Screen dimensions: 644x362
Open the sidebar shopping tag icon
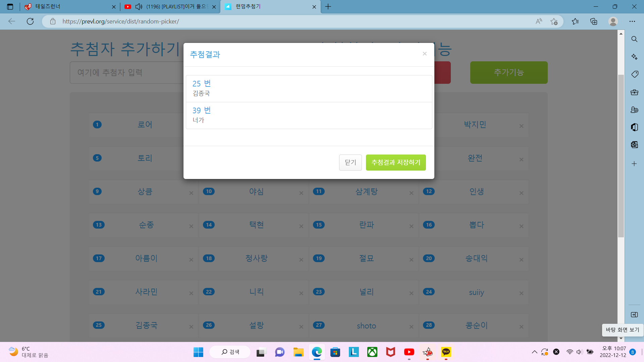[x=634, y=74]
